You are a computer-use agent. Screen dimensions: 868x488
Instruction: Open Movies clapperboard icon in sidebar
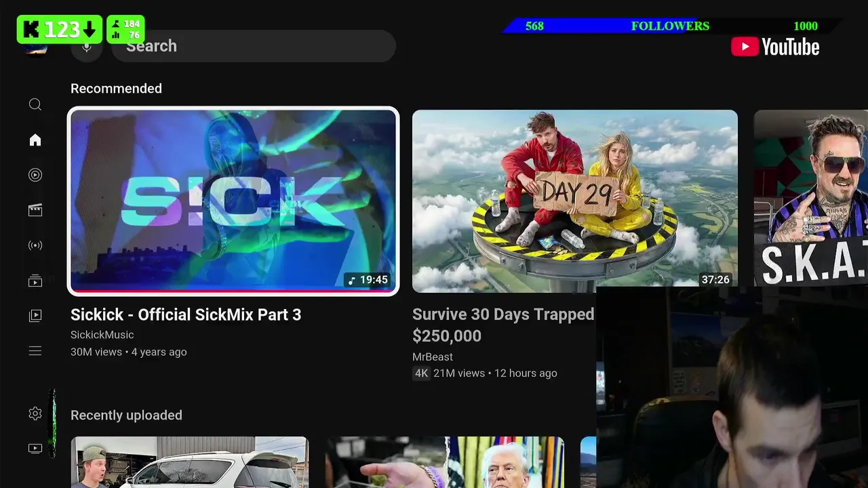coord(35,210)
